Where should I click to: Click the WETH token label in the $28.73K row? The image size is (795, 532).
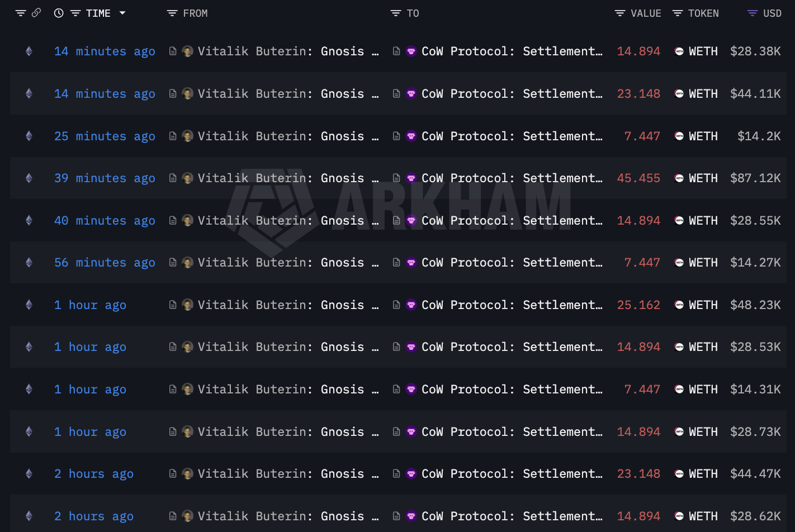pyautogui.click(x=703, y=432)
